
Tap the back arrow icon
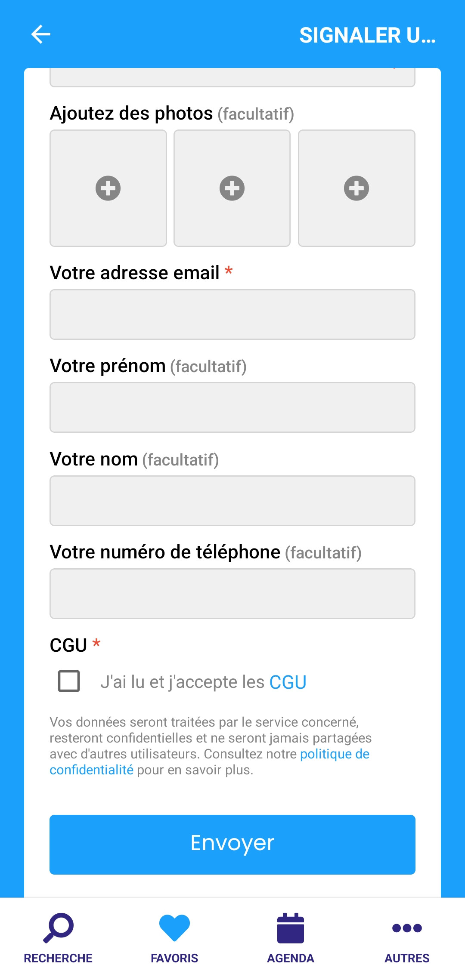coord(41,34)
